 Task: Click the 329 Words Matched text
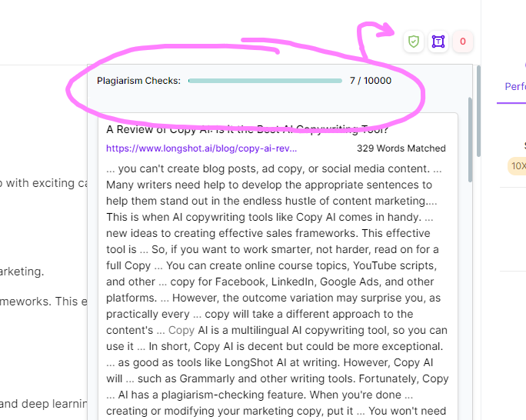[401, 148]
